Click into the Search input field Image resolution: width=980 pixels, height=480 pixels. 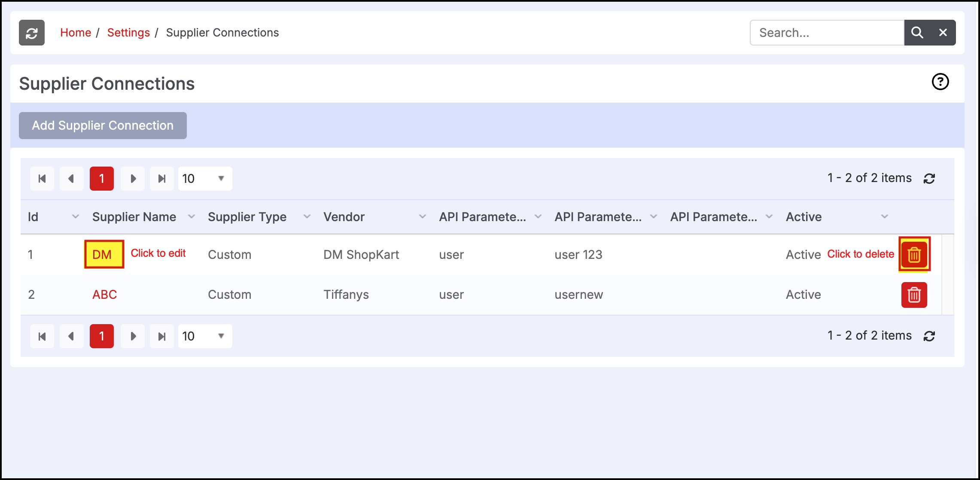point(827,33)
